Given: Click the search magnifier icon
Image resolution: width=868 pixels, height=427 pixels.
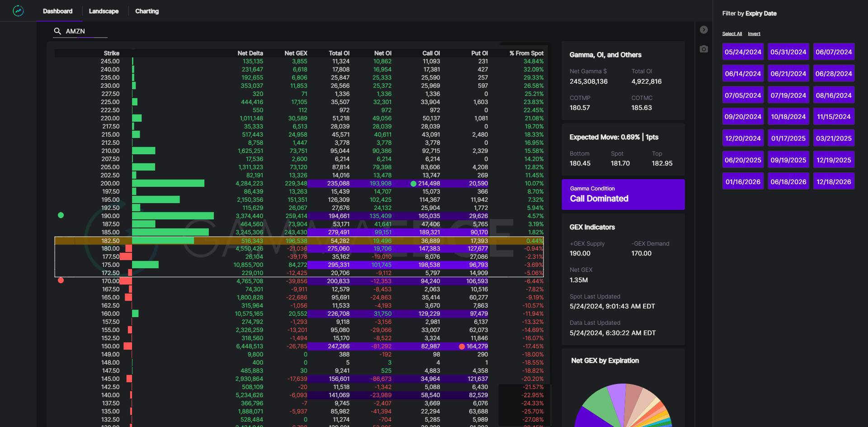Looking at the screenshot, I should tap(57, 31).
